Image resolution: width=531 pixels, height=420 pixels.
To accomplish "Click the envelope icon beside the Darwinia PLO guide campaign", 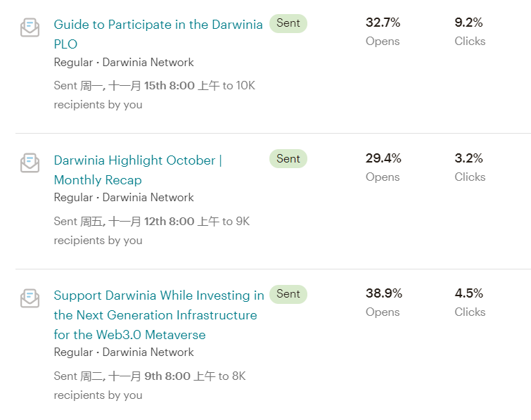I will pyautogui.click(x=30, y=27).
